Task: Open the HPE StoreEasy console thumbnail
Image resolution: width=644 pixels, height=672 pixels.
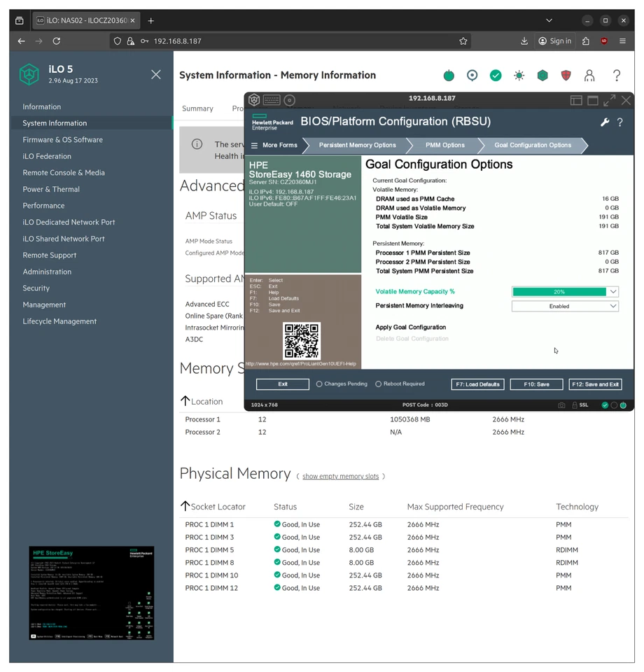Action: pos(91,593)
